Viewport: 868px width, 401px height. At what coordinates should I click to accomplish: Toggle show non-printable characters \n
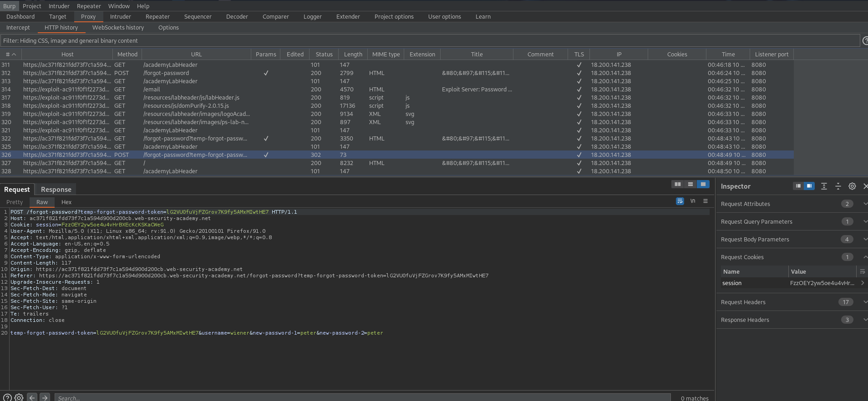click(693, 201)
